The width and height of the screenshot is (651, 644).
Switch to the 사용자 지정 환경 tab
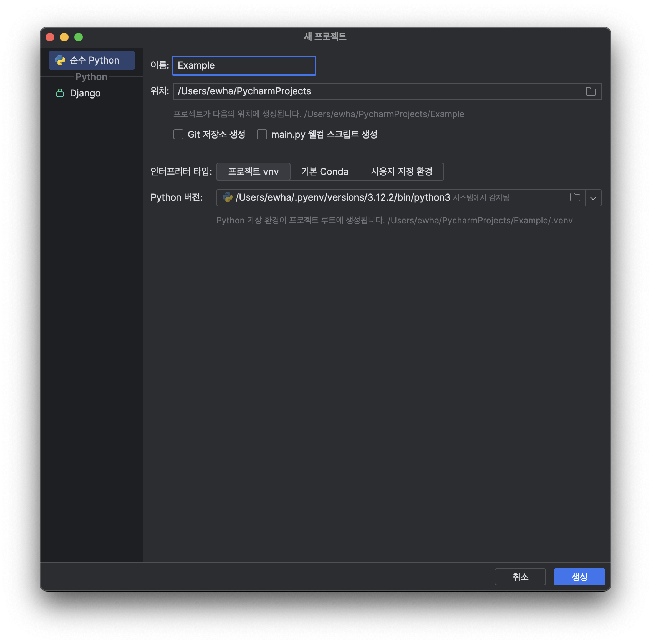click(402, 172)
